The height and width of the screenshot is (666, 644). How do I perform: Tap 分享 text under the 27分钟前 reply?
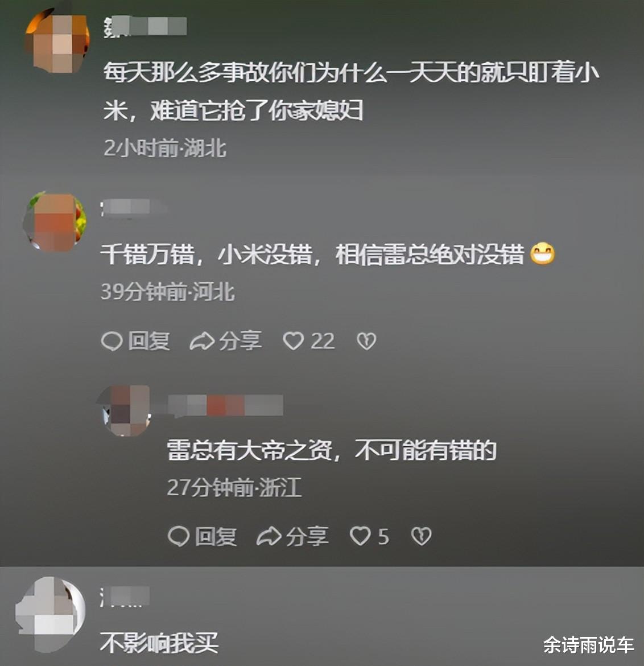(307, 536)
